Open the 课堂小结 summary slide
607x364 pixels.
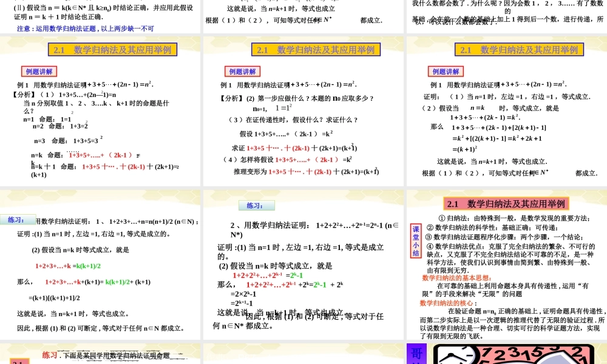tap(507, 265)
